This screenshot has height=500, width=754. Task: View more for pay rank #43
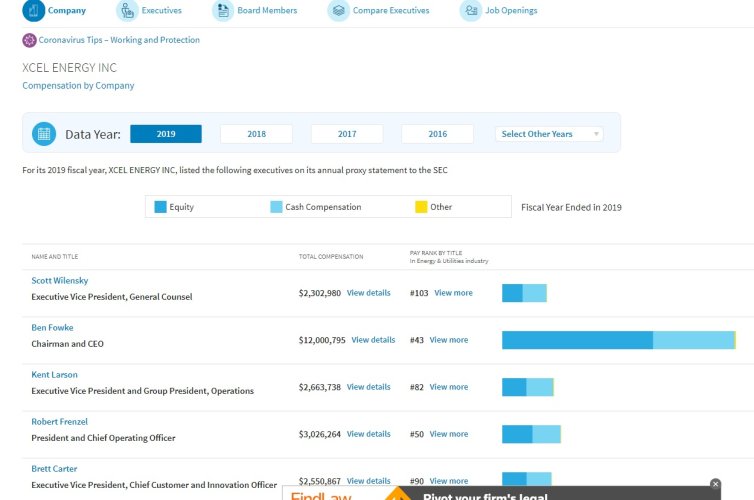coord(449,340)
